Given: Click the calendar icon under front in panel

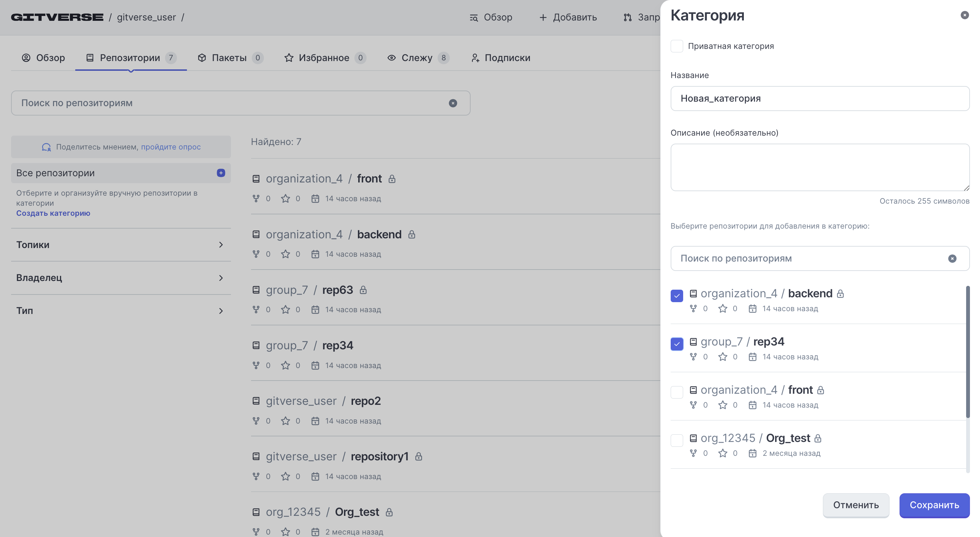Looking at the screenshot, I should [752, 405].
